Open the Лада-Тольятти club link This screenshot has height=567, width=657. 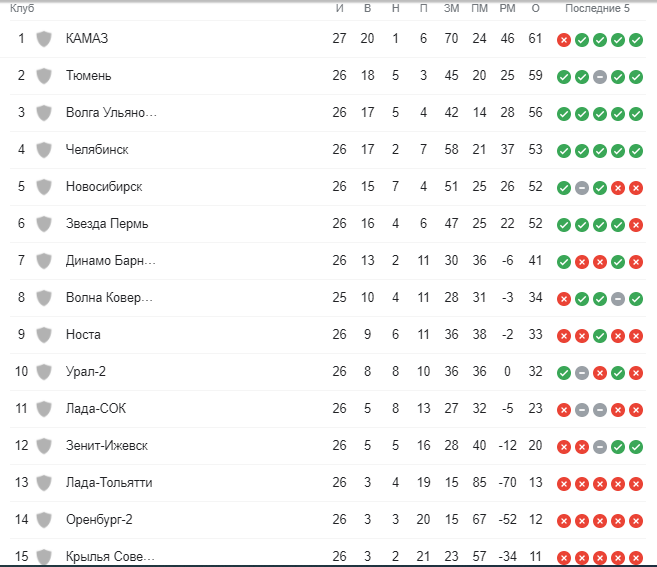click(x=109, y=483)
